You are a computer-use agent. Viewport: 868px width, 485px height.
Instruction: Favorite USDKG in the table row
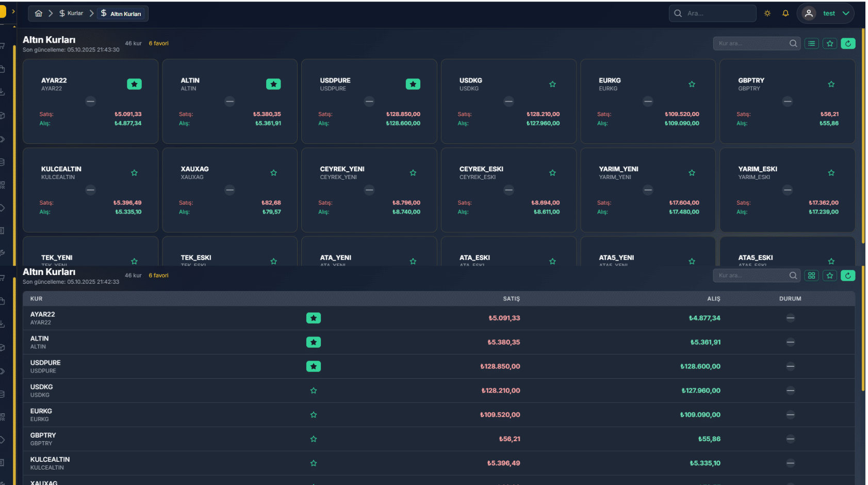(314, 391)
